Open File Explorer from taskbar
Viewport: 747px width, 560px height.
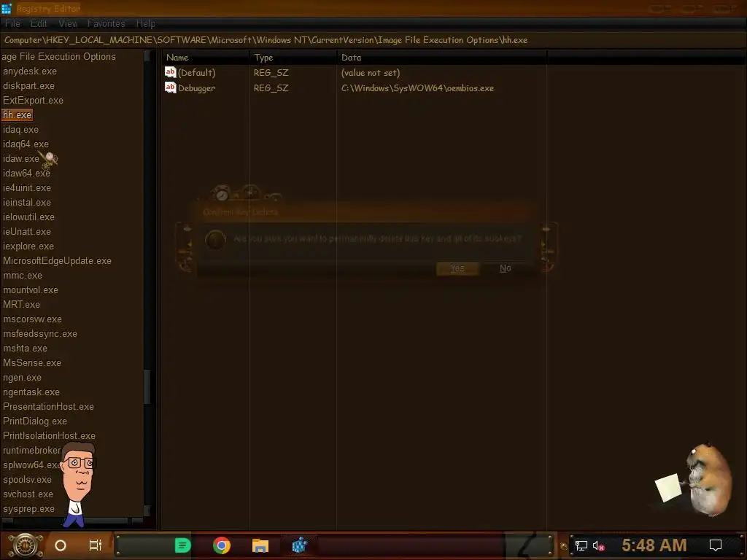260,545
